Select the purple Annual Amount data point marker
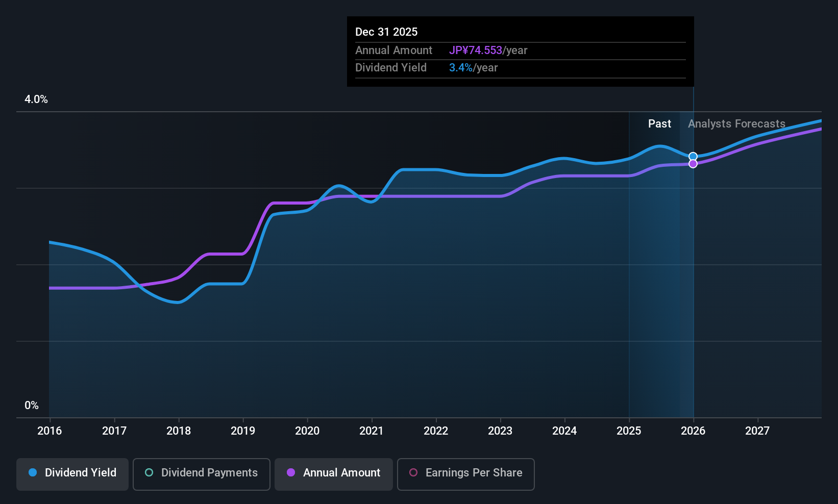Image resolution: width=838 pixels, height=504 pixels. point(693,164)
